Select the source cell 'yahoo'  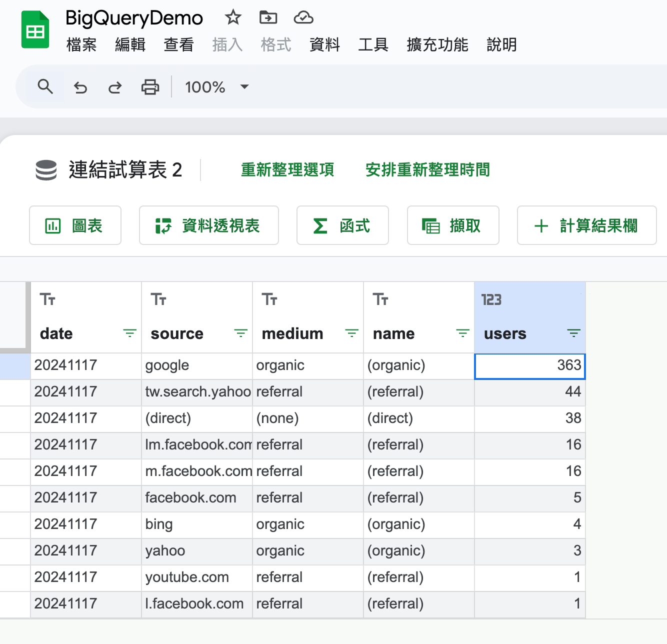pyautogui.click(x=197, y=551)
